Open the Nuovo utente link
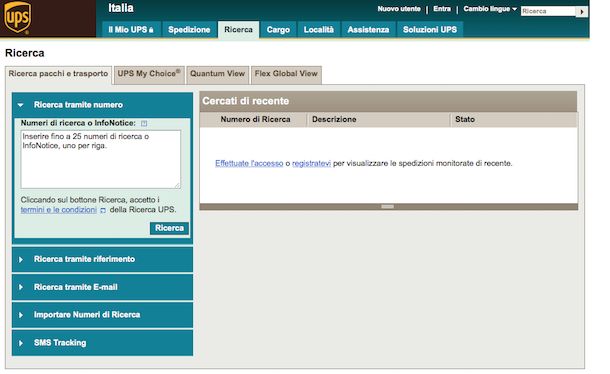The height and width of the screenshot is (374, 610). 399,9
